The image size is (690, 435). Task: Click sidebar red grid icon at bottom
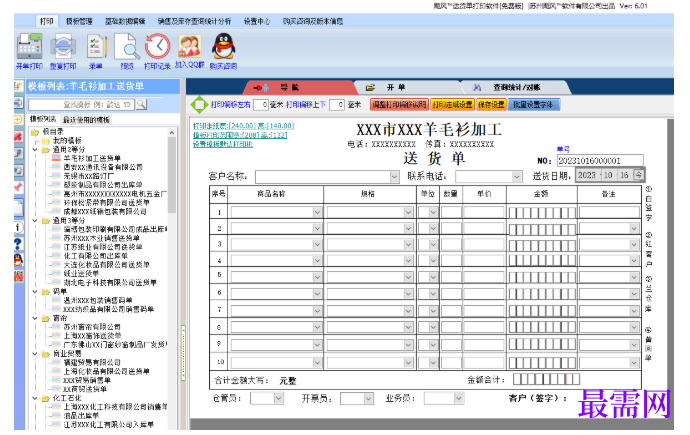point(18,276)
